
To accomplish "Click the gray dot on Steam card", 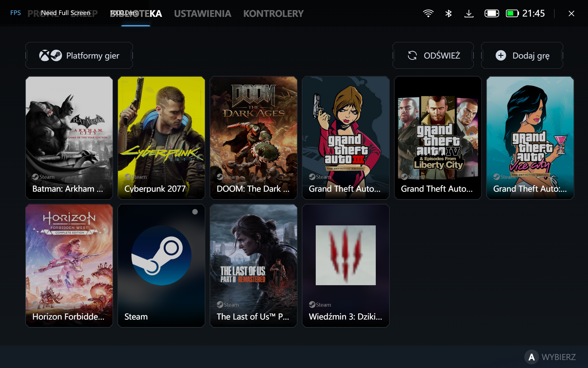I will [x=195, y=212].
